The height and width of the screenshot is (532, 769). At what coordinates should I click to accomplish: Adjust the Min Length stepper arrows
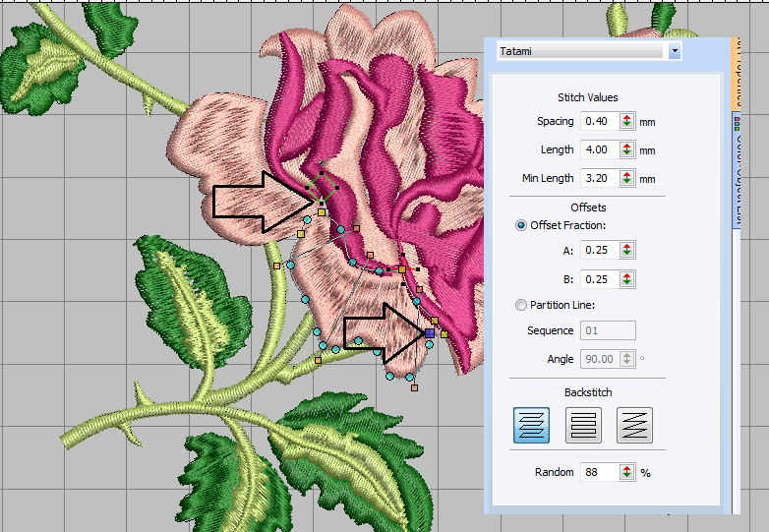[x=626, y=178]
